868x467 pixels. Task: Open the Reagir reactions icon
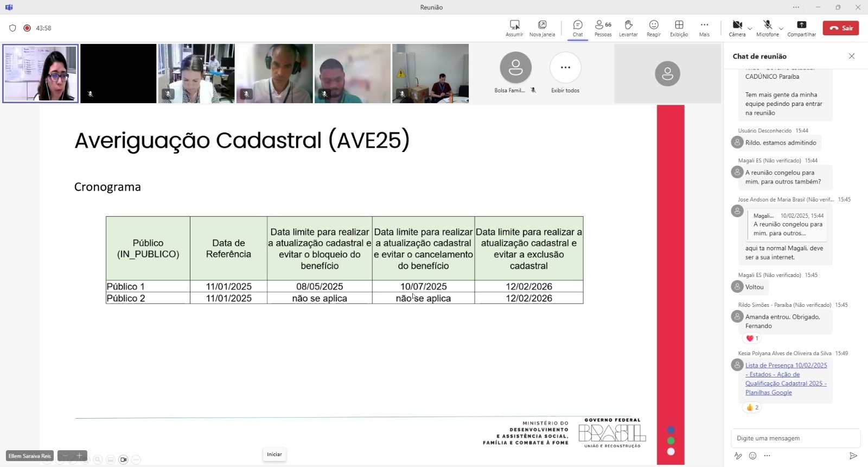pyautogui.click(x=654, y=25)
